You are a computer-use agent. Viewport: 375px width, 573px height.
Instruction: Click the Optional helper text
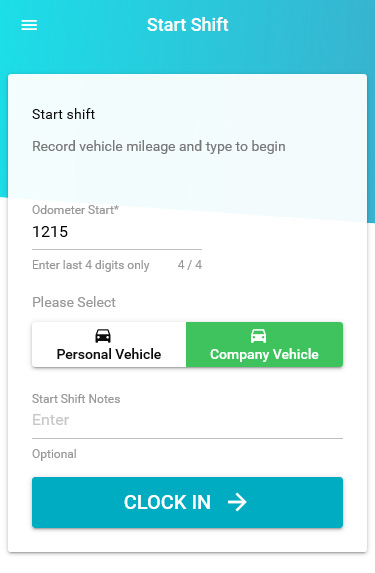[x=54, y=454]
